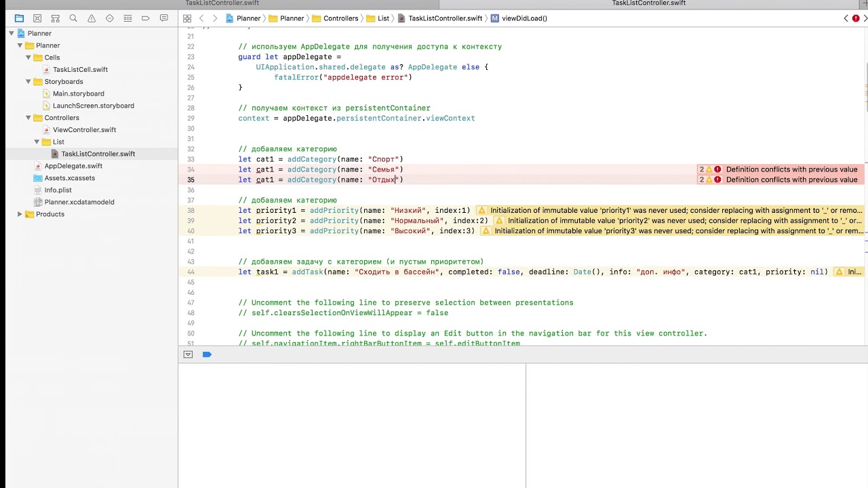Click the red error indicator in jump bar

point(855,18)
